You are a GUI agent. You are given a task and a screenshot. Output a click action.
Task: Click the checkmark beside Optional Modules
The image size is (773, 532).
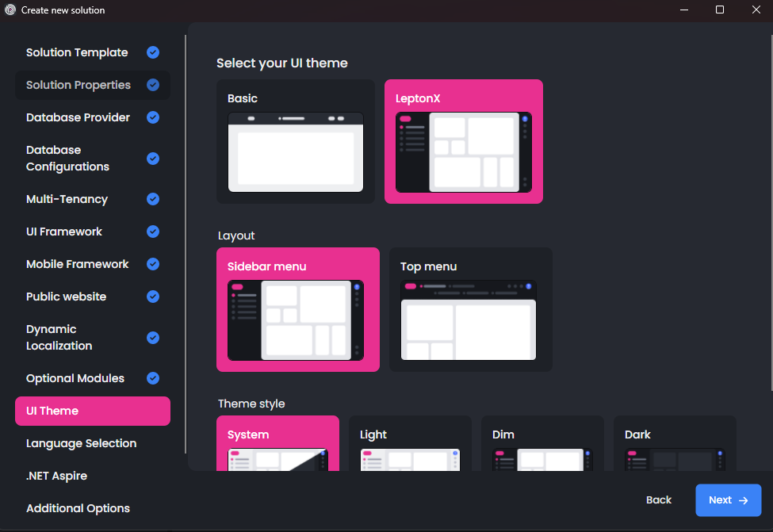point(152,378)
